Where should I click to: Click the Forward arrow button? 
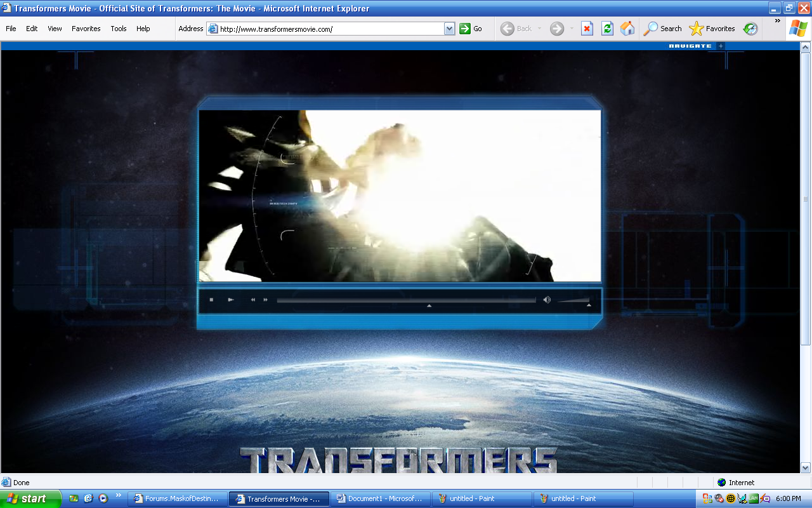point(557,29)
